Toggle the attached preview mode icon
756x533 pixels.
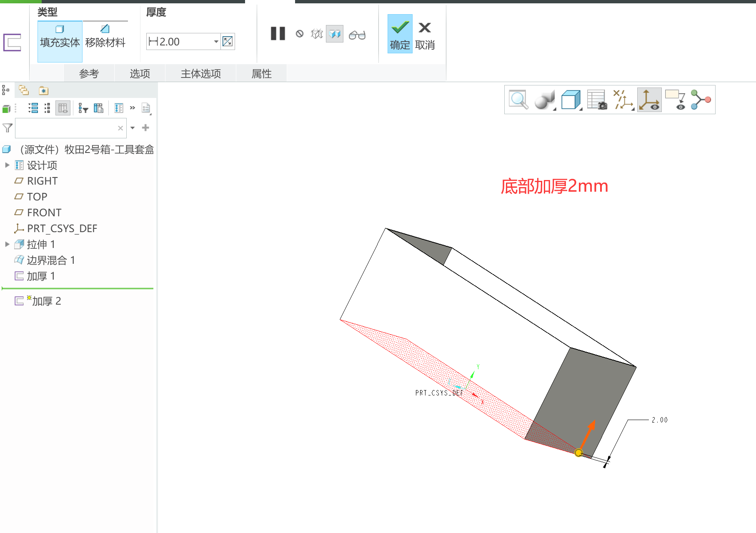pos(335,34)
